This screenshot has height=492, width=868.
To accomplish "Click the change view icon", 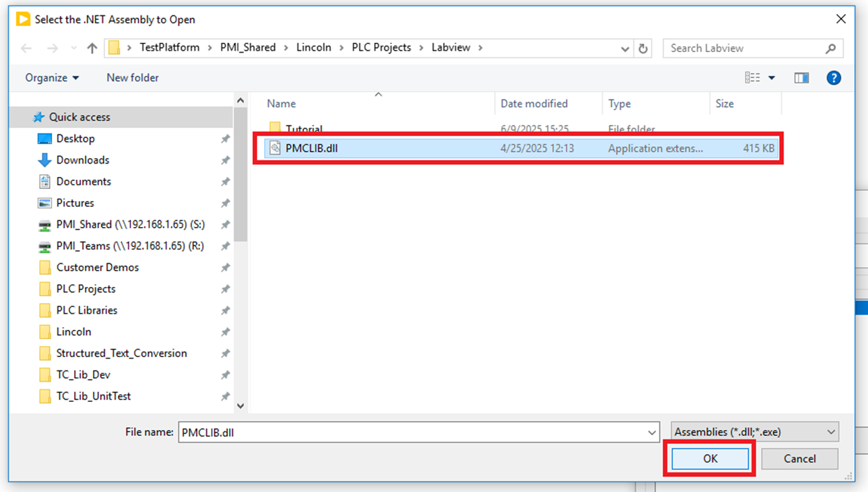I will click(752, 78).
